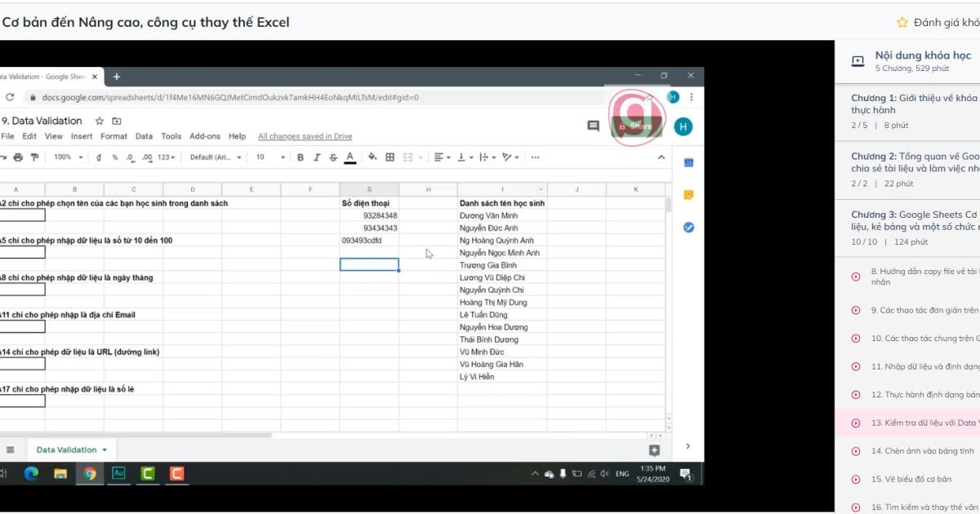This screenshot has width=980, height=514.
Task: Increase decimal places
Action: tap(147, 157)
